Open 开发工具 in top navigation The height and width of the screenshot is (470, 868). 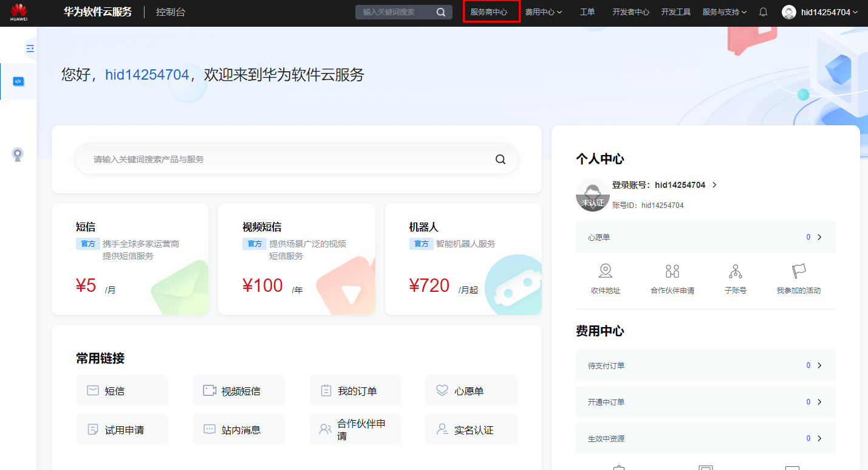pos(676,12)
